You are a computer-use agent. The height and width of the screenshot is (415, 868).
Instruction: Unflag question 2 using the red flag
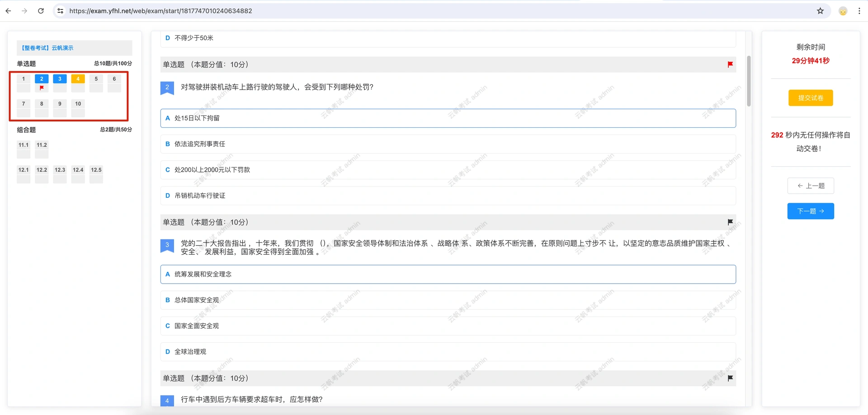[730, 65]
